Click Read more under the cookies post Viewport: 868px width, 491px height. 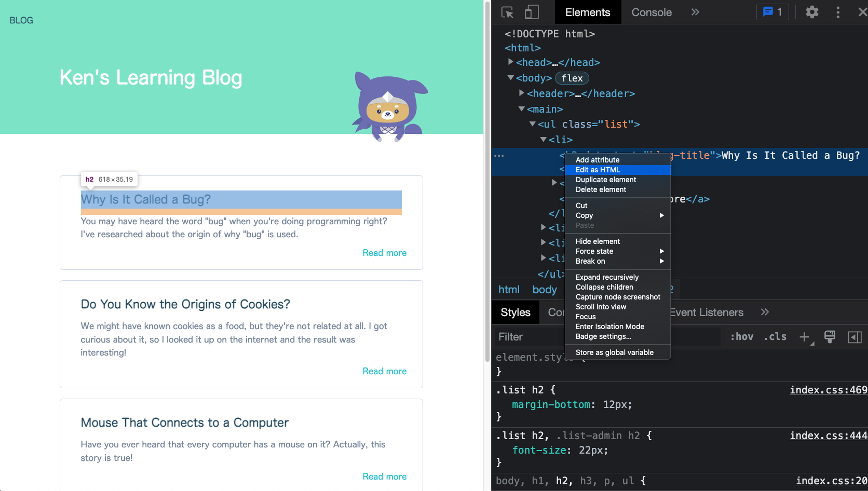click(x=384, y=371)
